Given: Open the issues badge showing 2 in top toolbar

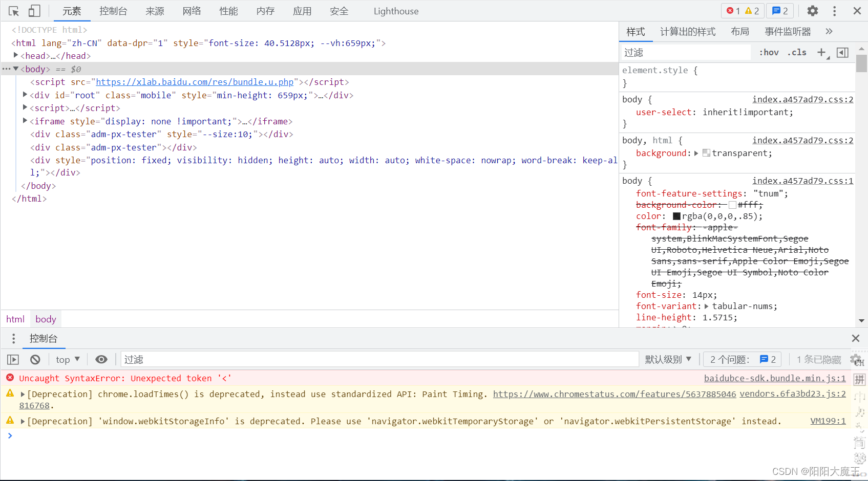Looking at the screenshot, I should (780, 11).
